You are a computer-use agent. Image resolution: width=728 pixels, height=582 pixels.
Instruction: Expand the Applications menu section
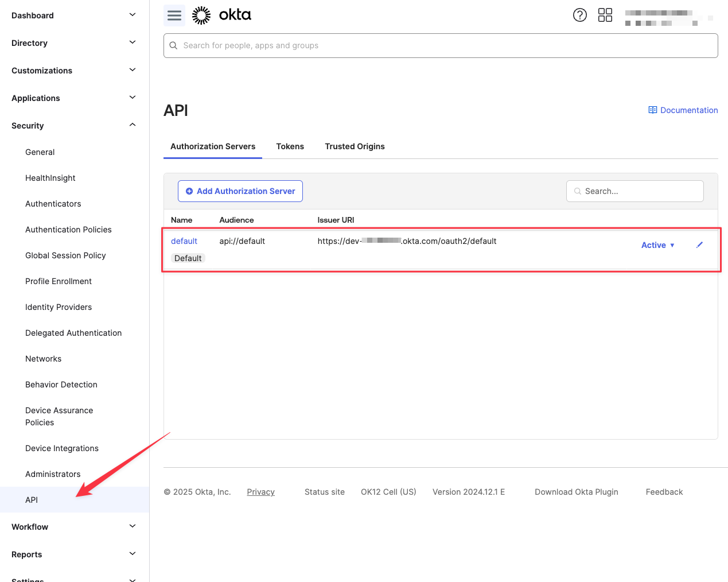133,98
